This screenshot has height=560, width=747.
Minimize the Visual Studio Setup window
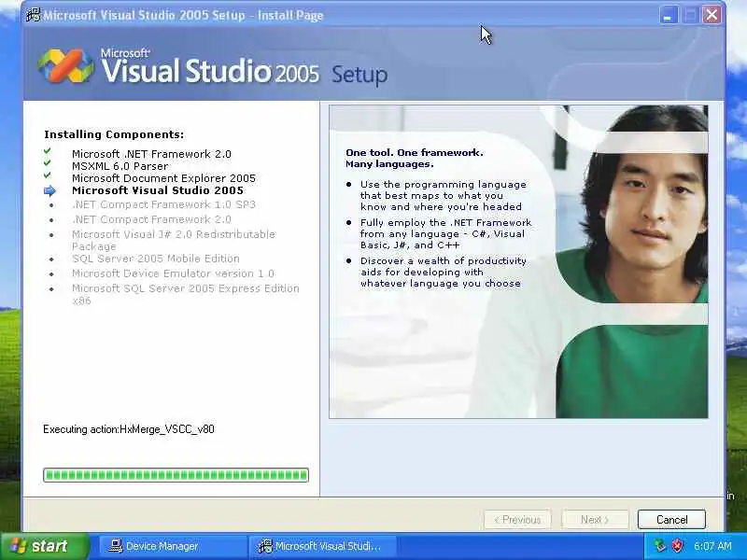click(668, 15)
